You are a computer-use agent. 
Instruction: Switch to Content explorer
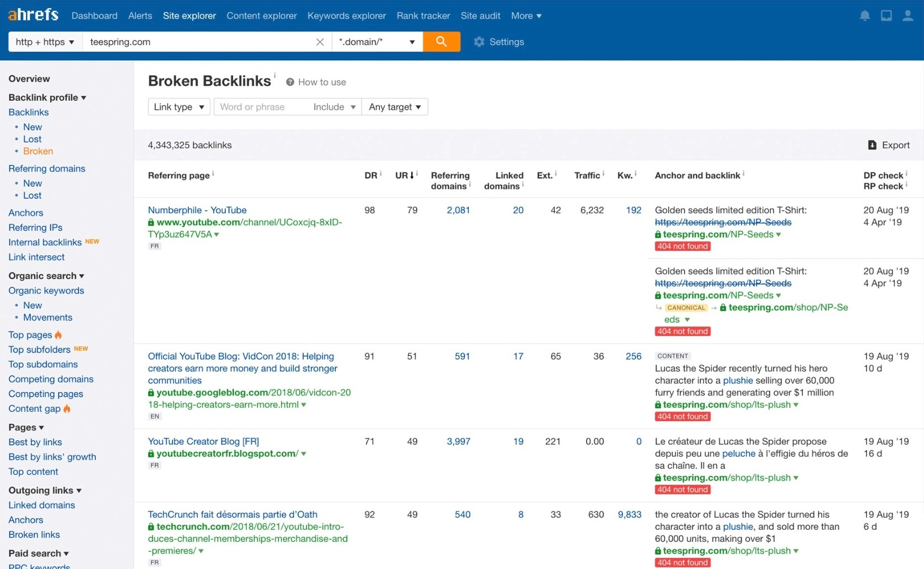point(262,16)
